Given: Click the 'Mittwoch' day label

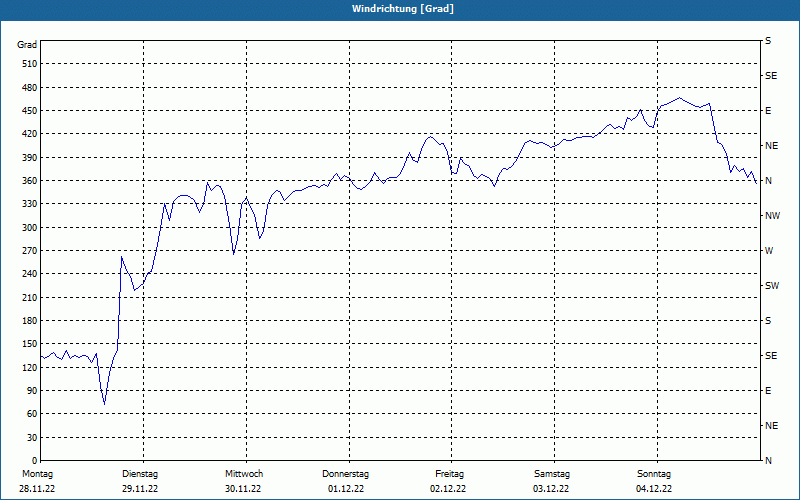Looking at the screenshot, I should [x=244, y=474].
